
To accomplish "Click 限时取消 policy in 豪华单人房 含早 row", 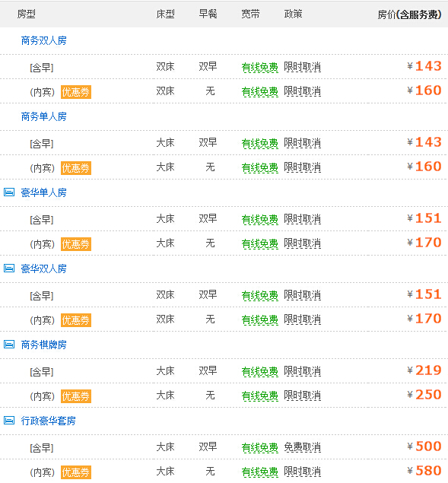I will coord(302,219).
